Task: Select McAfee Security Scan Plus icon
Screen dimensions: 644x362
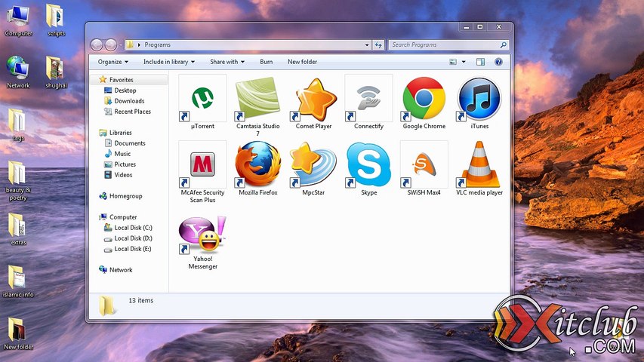Action: [x=202, y=164]
